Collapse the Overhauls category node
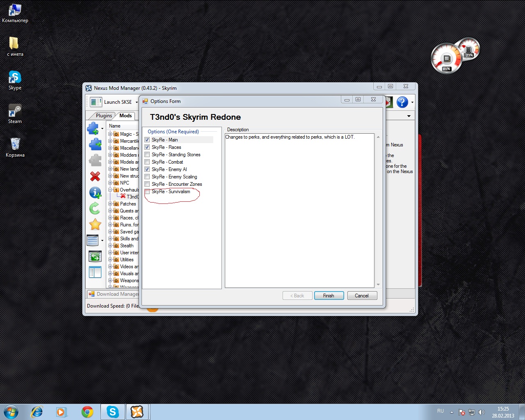525x420 pixels. coord(110,190)
